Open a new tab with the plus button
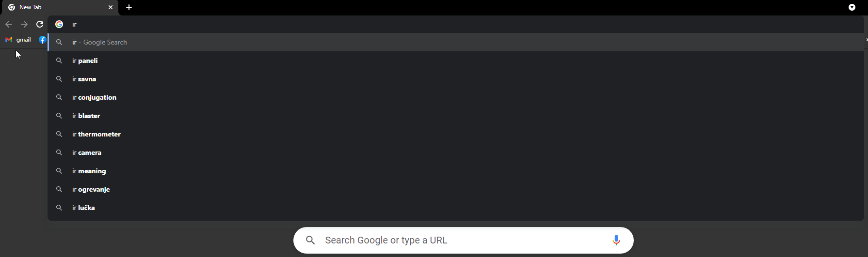 pos(129,7)
